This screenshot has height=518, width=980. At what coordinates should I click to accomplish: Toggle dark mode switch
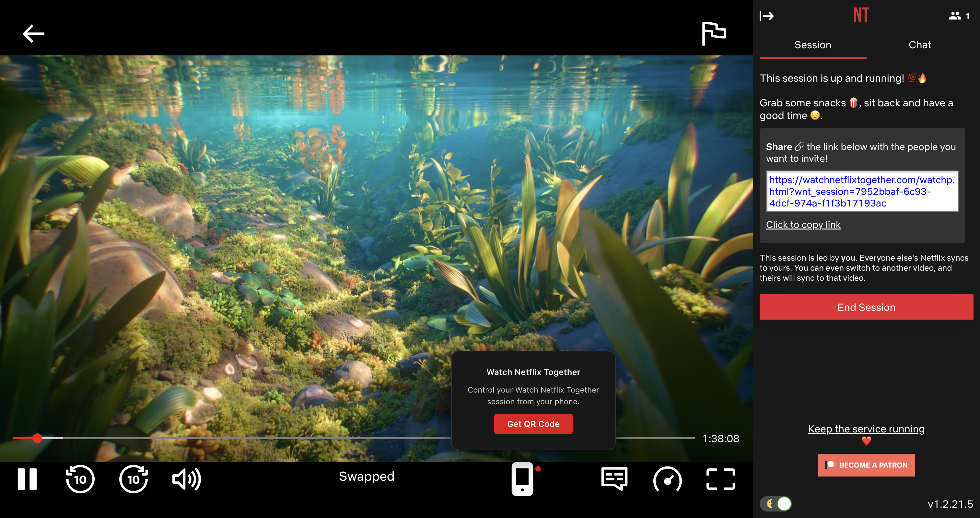pyautogui.click(x=775, y=503)
